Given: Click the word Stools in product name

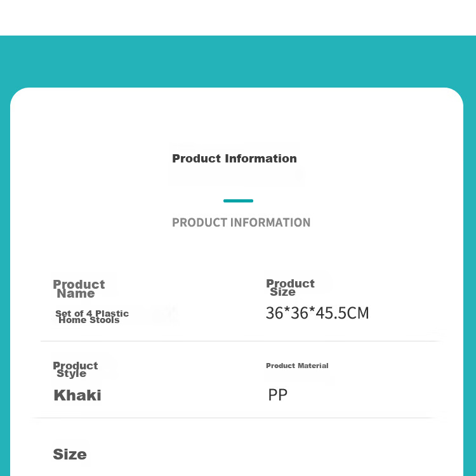Looking at the screenshot, I should (x=105, y=321).
